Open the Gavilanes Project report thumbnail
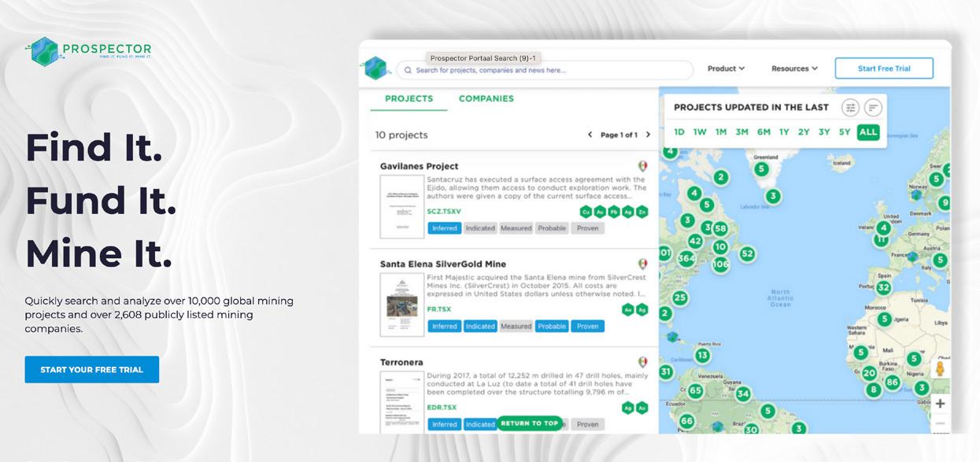The width and height of the screenshot is (980, 462). click(401, 207)
